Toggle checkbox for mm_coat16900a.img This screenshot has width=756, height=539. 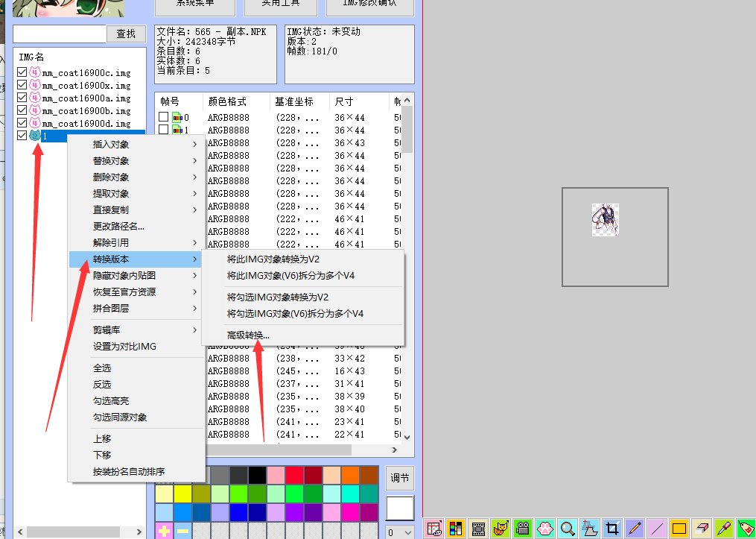(22, 98)
